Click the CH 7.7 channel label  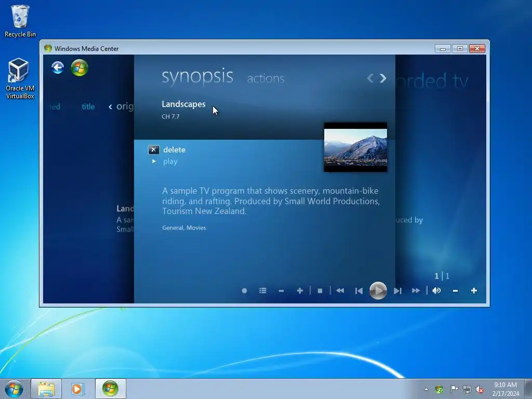[170, 116]
